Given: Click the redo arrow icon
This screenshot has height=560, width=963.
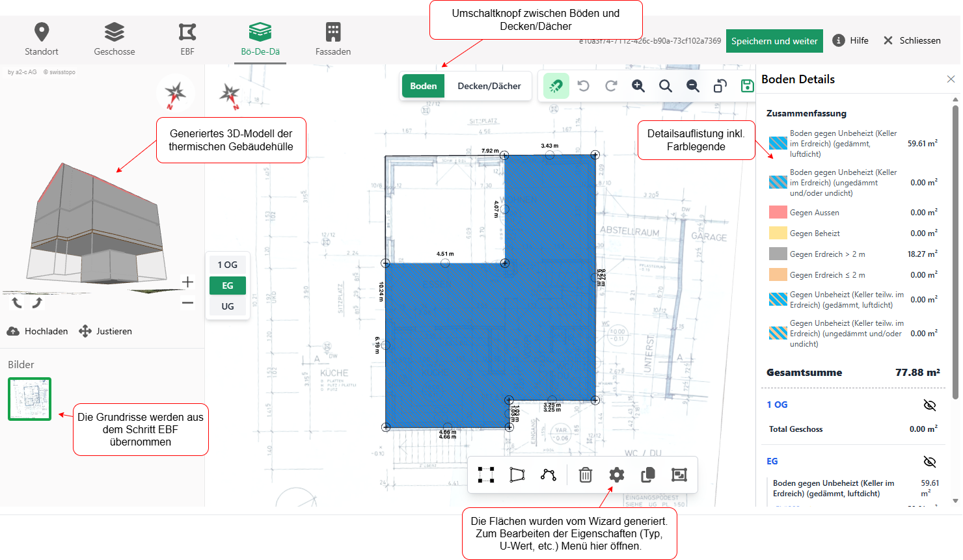Looking at the screenshot, I should point(611,86).
